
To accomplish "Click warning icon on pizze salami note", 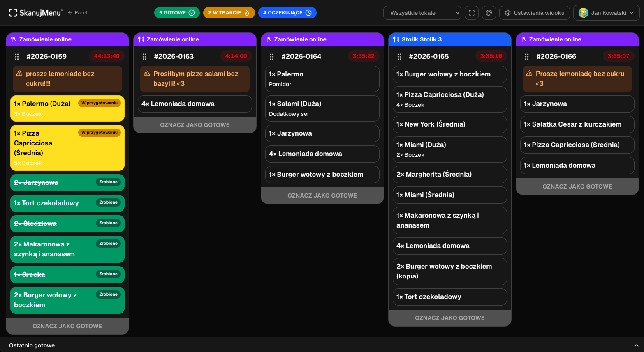I will coord(147,74).
